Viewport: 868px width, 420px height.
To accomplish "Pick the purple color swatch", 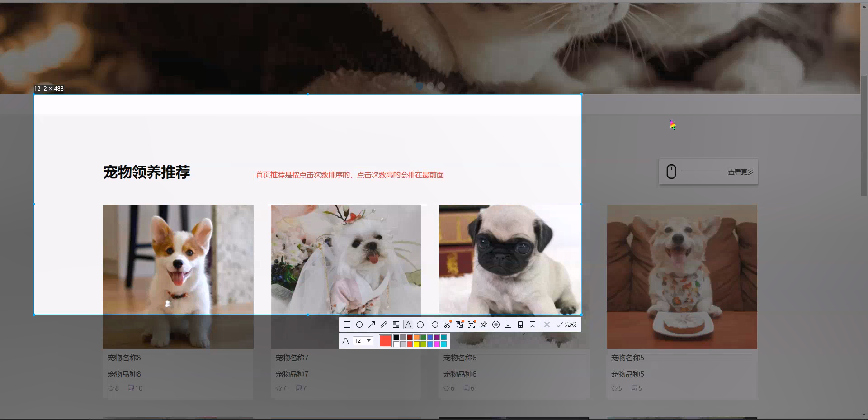I will [437, 337].
